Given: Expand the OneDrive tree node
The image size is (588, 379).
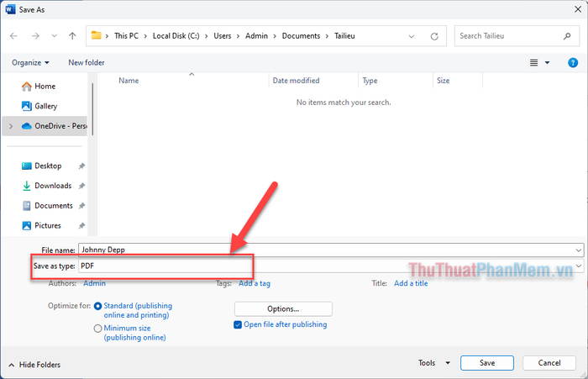Looking at the screenshot, I should coord(11,126).
